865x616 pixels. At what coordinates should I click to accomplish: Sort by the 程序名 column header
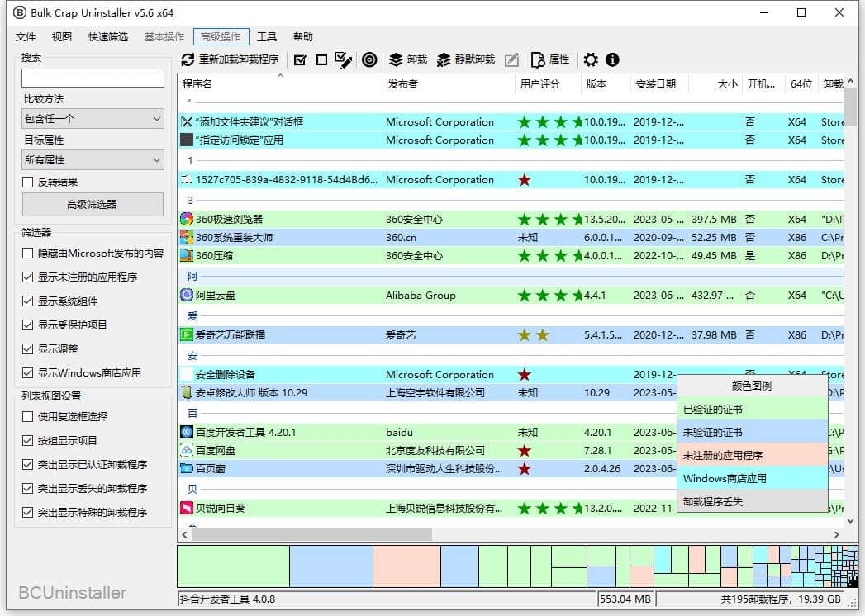click(x=280, y=84)
